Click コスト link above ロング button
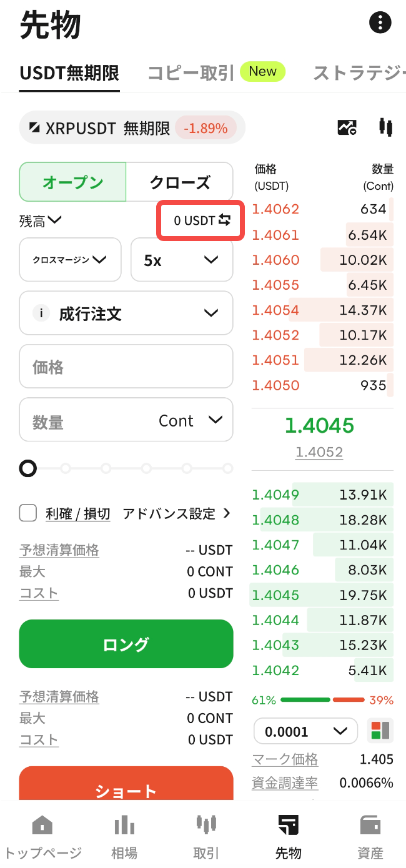The image size is (406, 868). (39, 593)
